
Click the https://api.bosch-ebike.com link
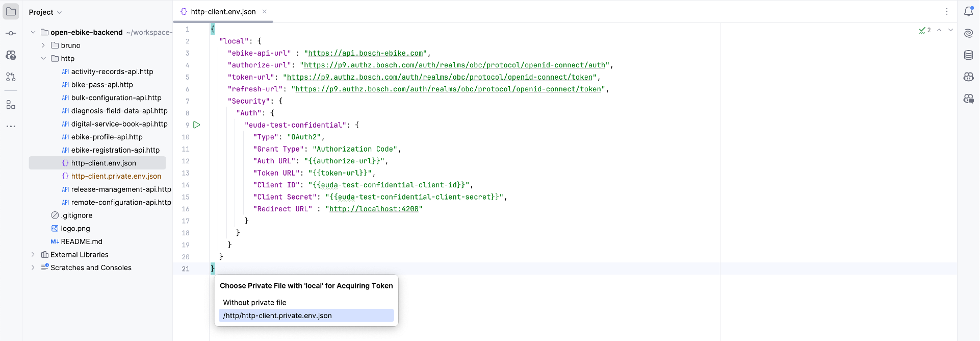click(x=366, y=53)
